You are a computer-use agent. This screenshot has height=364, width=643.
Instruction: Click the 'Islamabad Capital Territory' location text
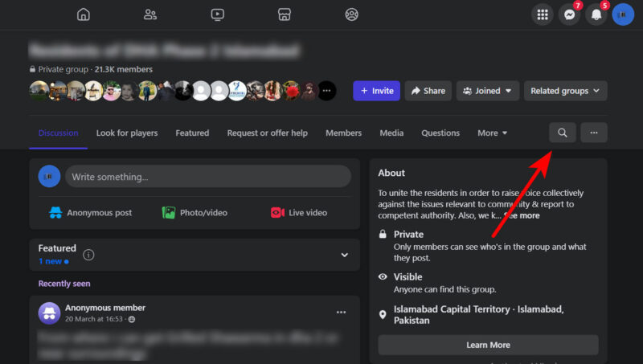tap(452, 309)
